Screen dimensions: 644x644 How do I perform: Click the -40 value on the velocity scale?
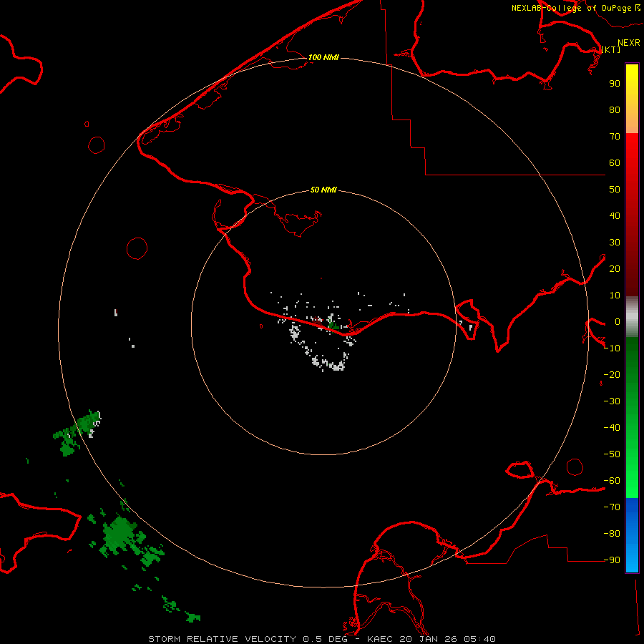[x=612, y=428]
